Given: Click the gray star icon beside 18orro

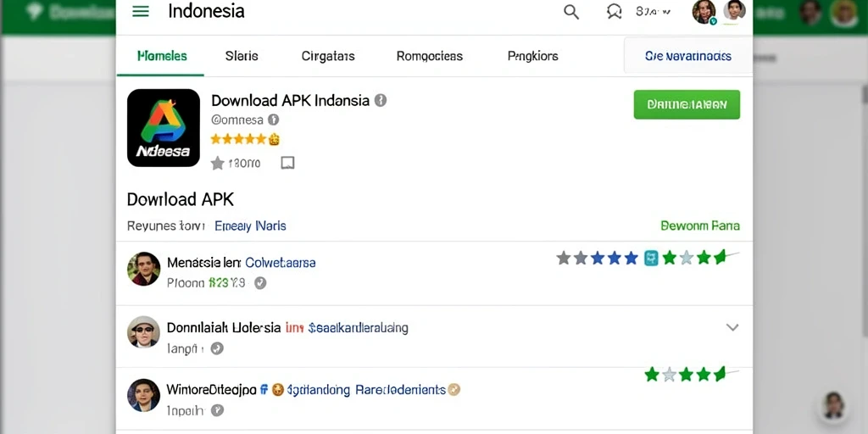Looking at the screenshot, I should [218, 163].
